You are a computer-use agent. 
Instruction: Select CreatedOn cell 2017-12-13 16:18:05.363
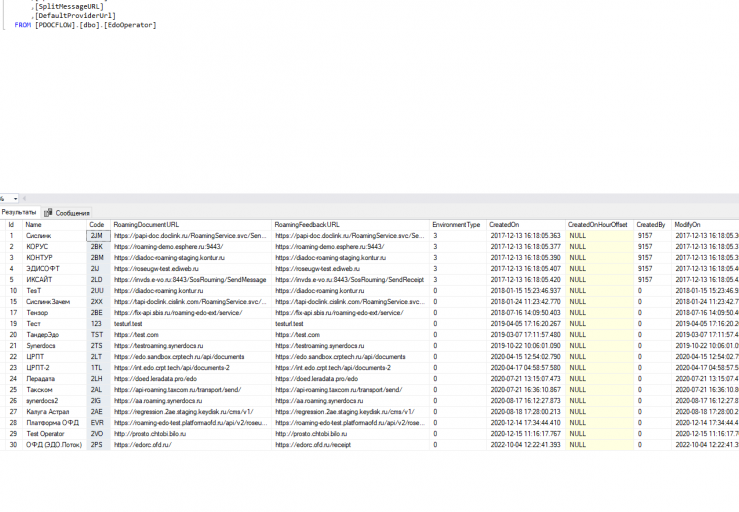[526, 236]
